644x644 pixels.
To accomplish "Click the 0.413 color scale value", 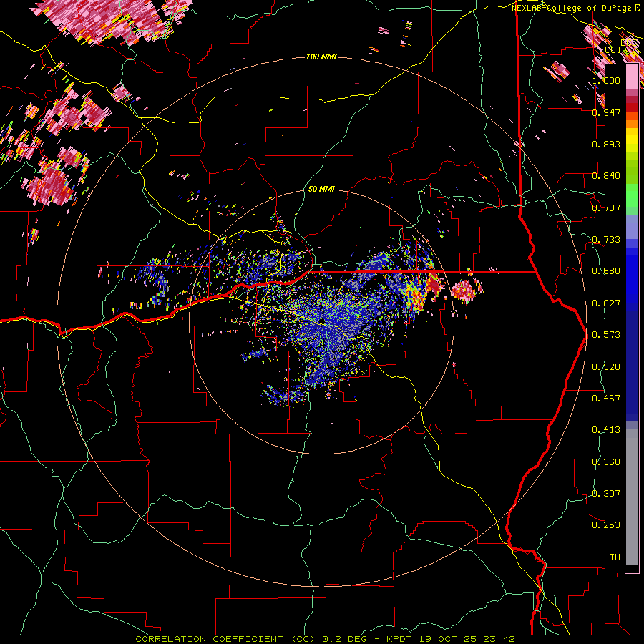I will click(x=606, y=430).
